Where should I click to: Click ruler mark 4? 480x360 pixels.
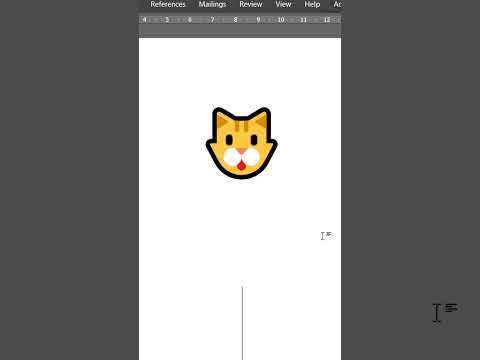pyautogui.click(x=144, y=20)
